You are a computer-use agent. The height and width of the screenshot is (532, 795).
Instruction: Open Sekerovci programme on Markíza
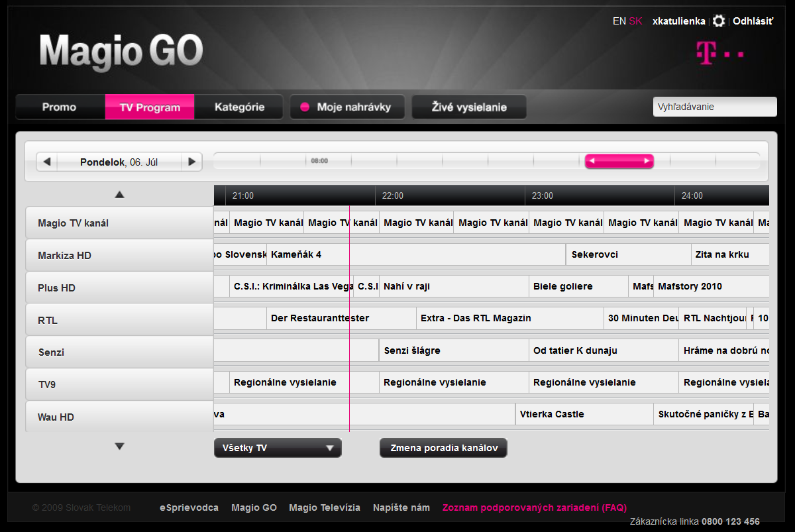click(629, 254)
